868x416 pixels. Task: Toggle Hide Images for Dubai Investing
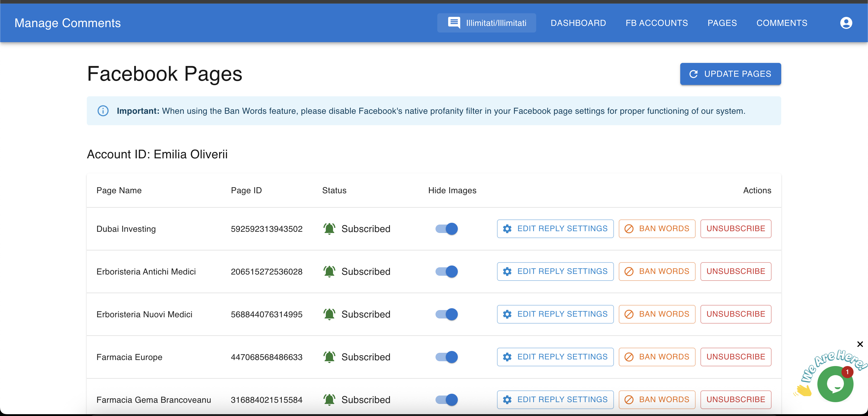446,229
